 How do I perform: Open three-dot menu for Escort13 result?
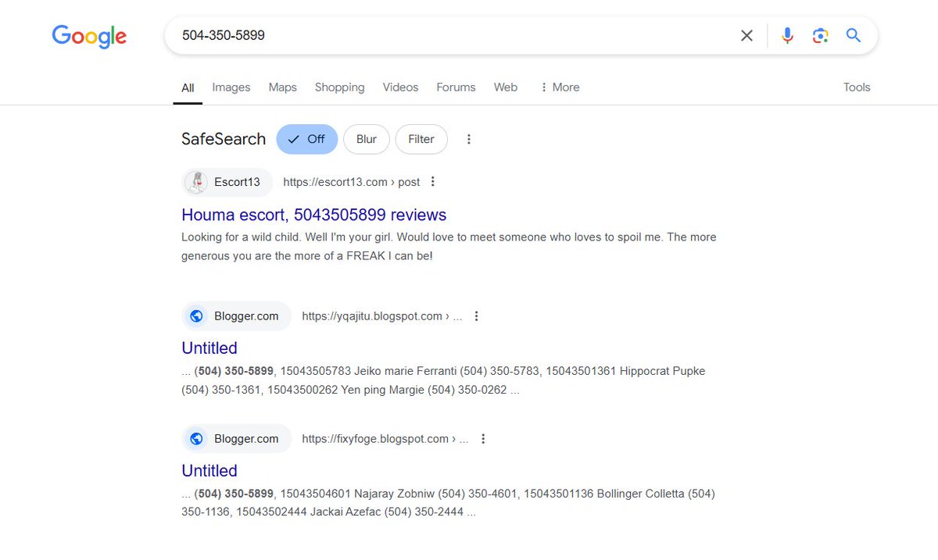tap(432, 182)
